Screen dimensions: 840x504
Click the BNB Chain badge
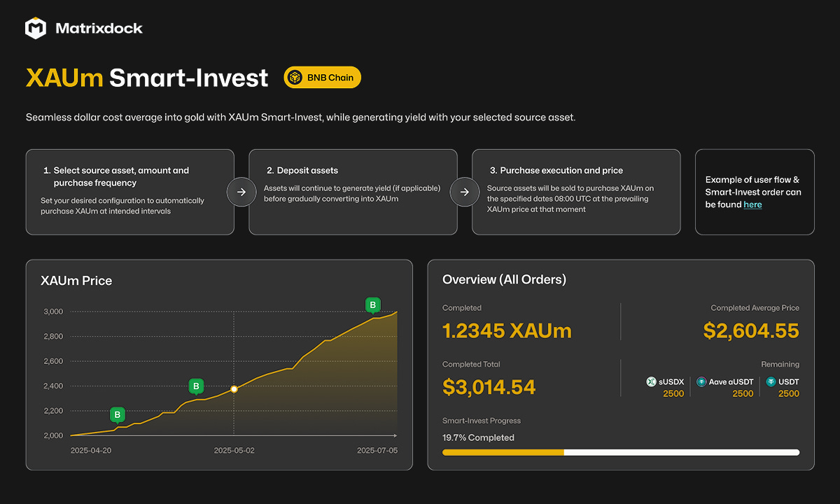pyautogui.click(x=322, y=78)
